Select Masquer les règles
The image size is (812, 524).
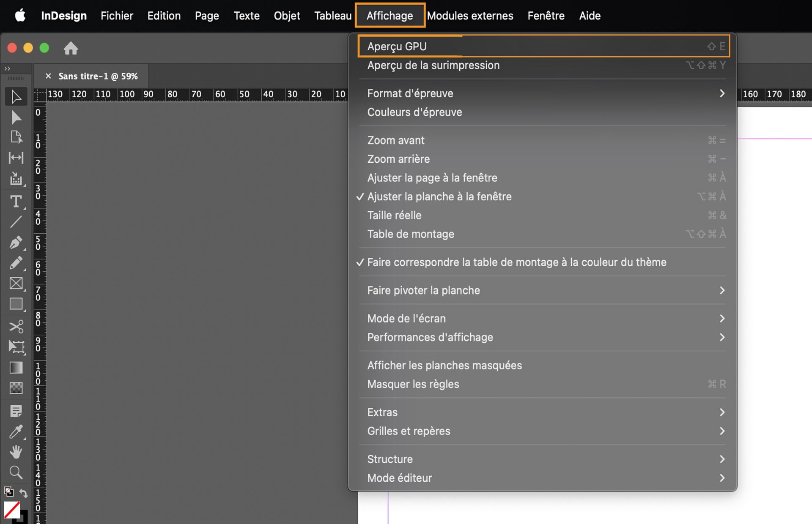tap(413, 384)
